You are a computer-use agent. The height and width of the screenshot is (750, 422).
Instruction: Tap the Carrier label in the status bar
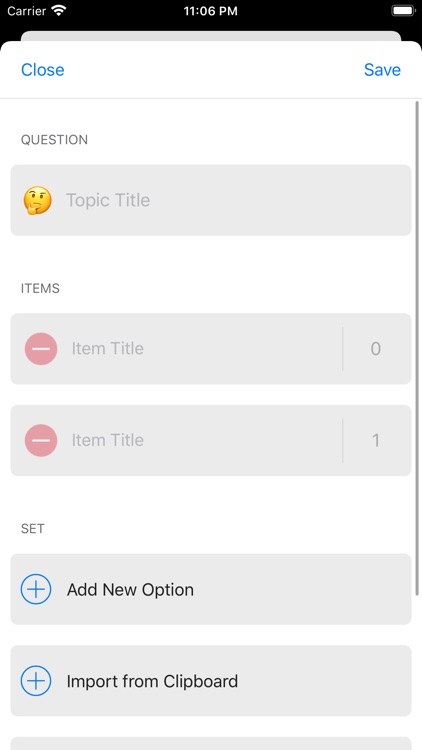point(27,11)
